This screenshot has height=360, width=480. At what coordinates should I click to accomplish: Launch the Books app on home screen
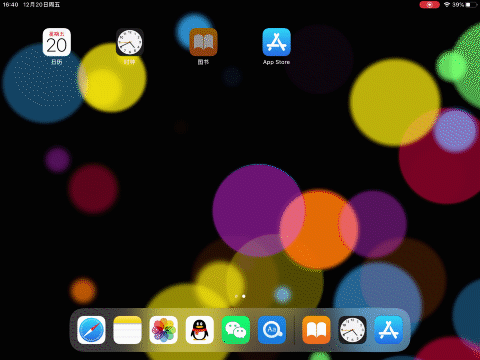[x=203, y=42]
